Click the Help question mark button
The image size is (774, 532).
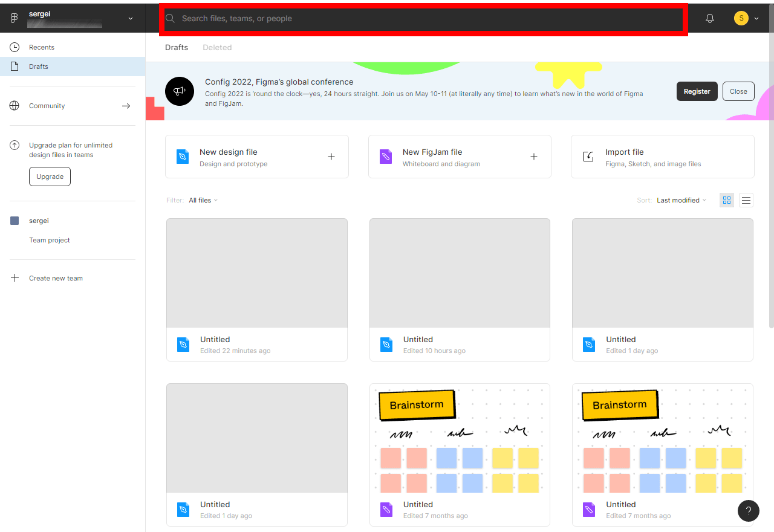749,510
